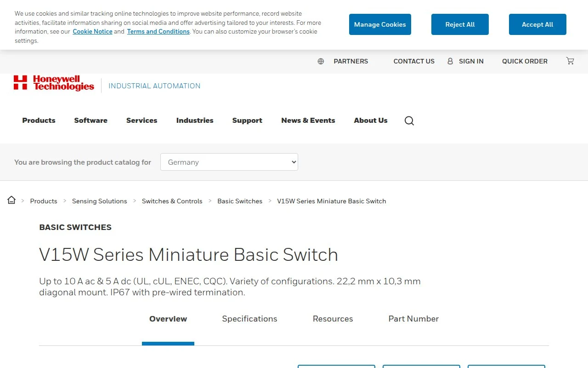Go to Products breadcrumb
The height and width of the screenshot is (368, 588).
[x=44, y=201]
